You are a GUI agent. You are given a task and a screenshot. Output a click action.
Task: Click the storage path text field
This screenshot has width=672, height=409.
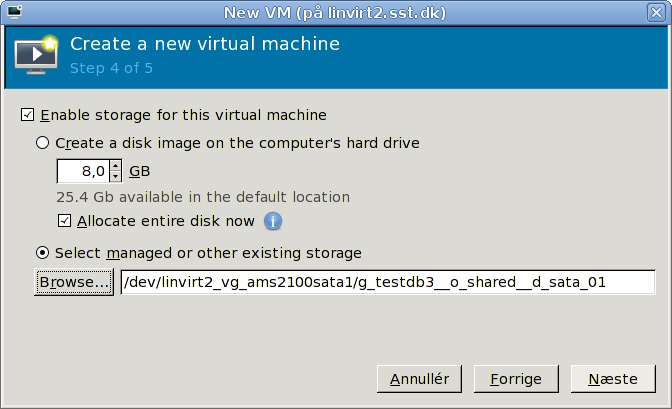[x=388, y=282]
